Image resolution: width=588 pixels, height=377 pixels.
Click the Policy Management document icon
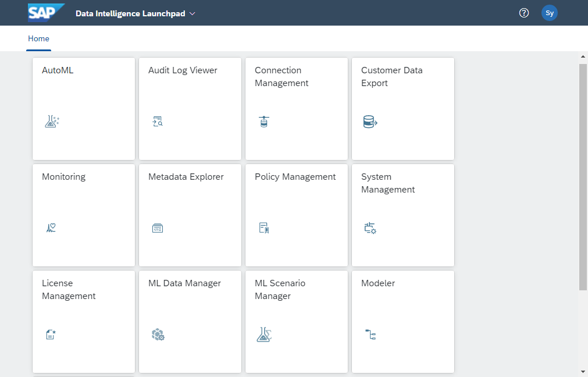coord(264,227)
